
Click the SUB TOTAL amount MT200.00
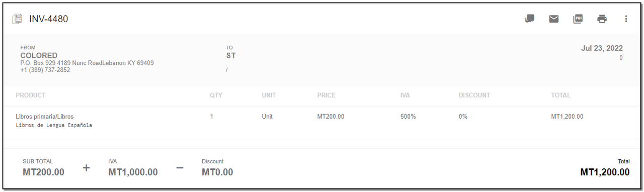point(43,172)
